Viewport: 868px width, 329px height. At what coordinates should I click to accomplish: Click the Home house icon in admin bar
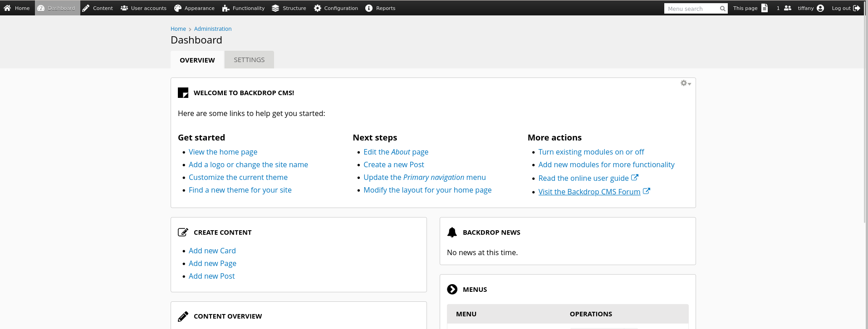coord(7,8)
